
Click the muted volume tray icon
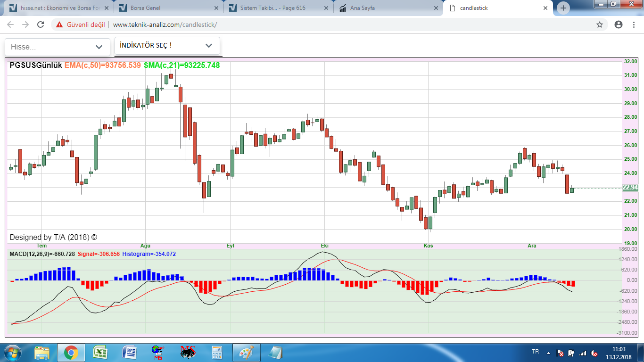tap(594, 353)
